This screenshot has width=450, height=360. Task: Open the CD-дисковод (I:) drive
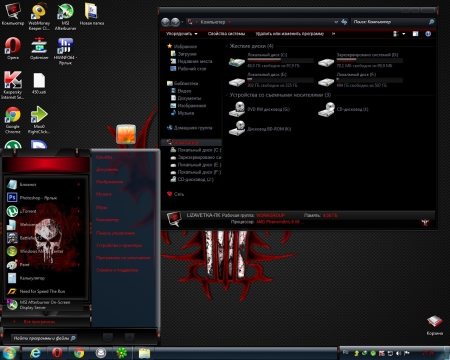(x=343, y=109)
